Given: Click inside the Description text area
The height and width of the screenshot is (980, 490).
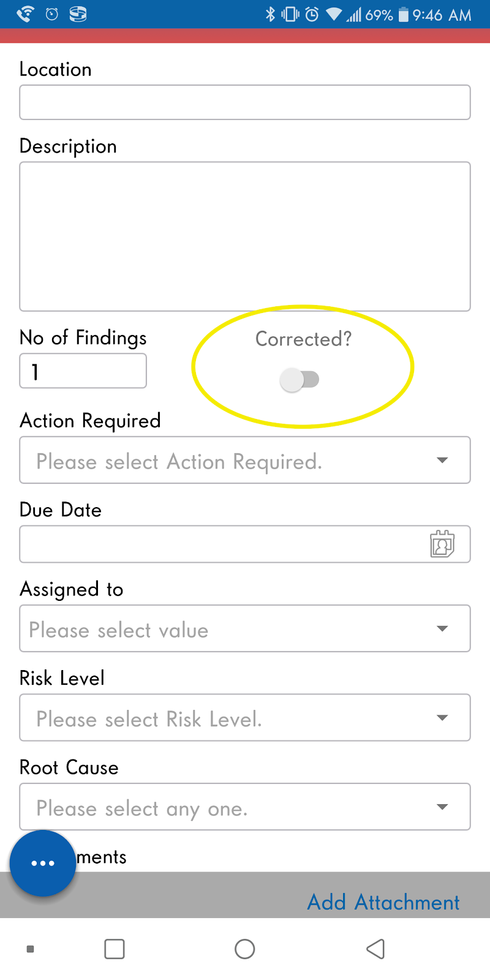Looking at the screenshot, I should [245, 236].
